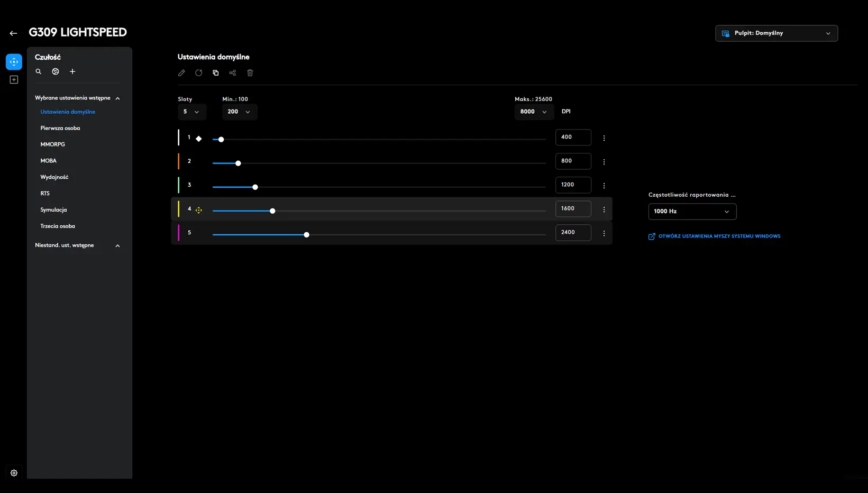
Task: Select the MMORPG preset
Action: tap(53, 144)
